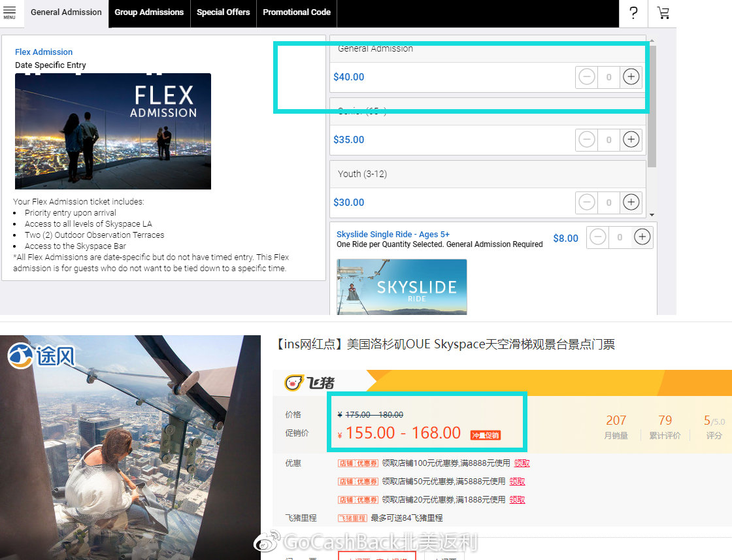This screenshot has width=732, height=560.
Task: Decrease the $35.00 Senior ticket quantity
Action: pos(587,139)
